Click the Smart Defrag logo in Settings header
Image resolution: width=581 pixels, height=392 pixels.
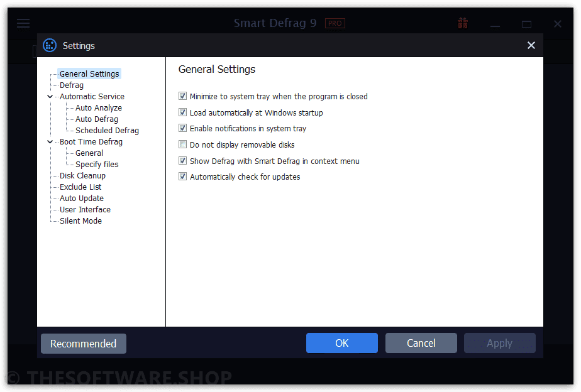tap(50, 45)
